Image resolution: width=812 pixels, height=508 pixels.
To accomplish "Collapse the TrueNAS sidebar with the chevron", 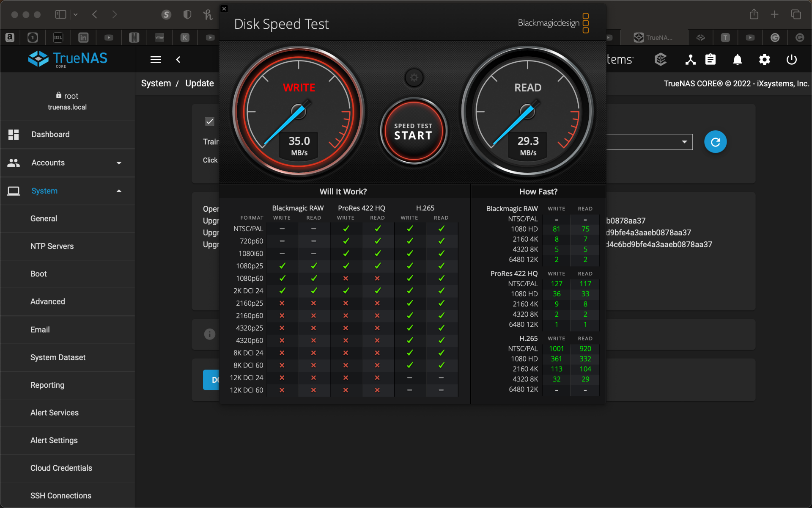I will (x=178, y=60).
